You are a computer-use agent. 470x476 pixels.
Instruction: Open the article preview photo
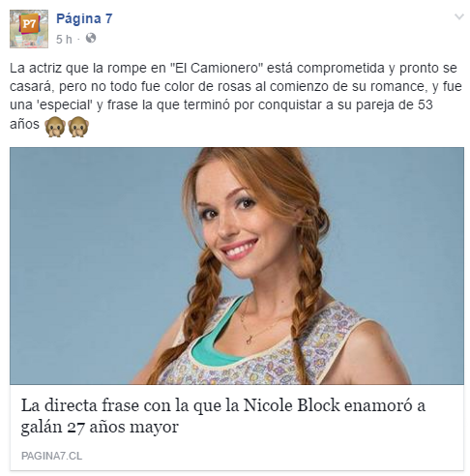(237, 266)
